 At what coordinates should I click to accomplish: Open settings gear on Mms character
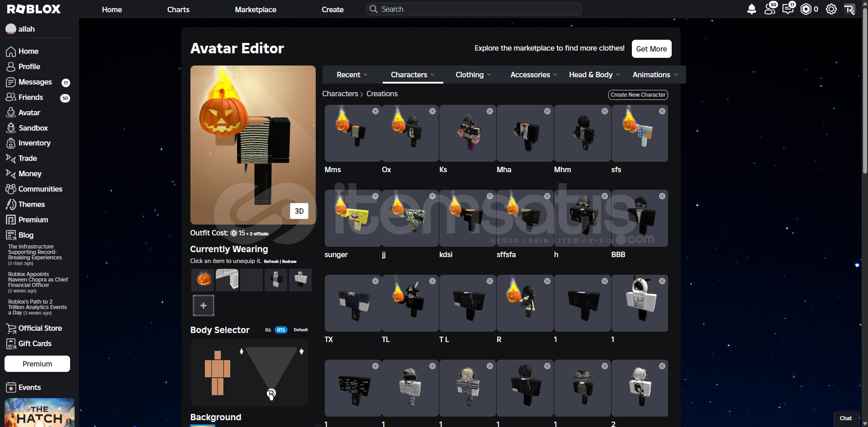[375, 111]
